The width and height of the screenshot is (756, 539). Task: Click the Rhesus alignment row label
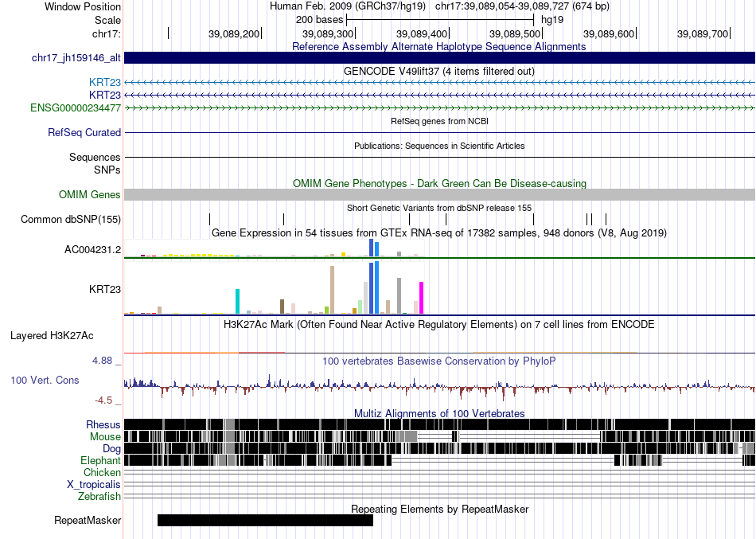coord(103,424)
